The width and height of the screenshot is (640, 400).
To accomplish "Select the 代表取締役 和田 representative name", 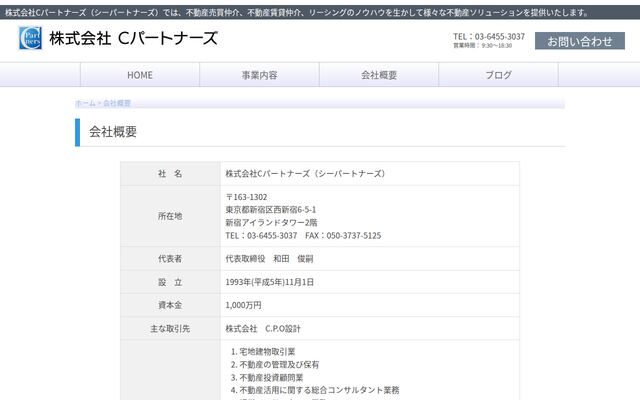I will coord(269,258).
